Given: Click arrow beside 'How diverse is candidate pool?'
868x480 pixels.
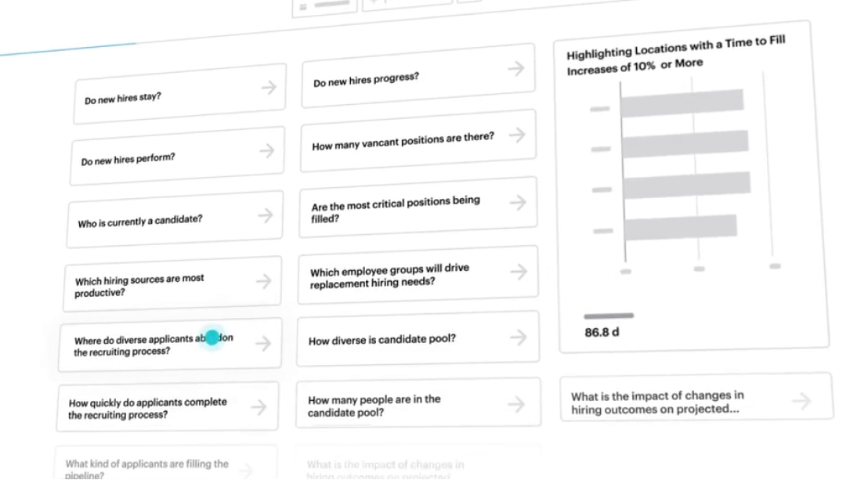Looking at the screenshot, I should point(518,337).
